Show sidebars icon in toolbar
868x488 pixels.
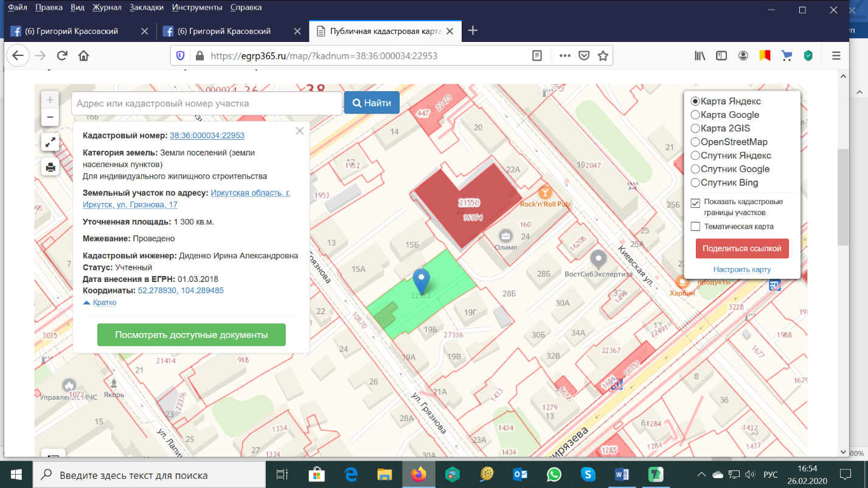pos(721,55)
